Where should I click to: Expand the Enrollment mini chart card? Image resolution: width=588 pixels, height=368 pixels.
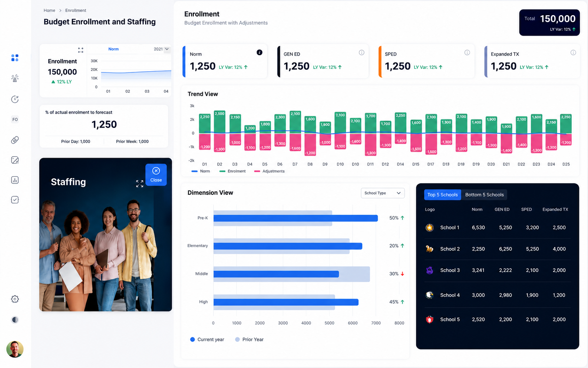pyautogui.click(x=80, y=50)
